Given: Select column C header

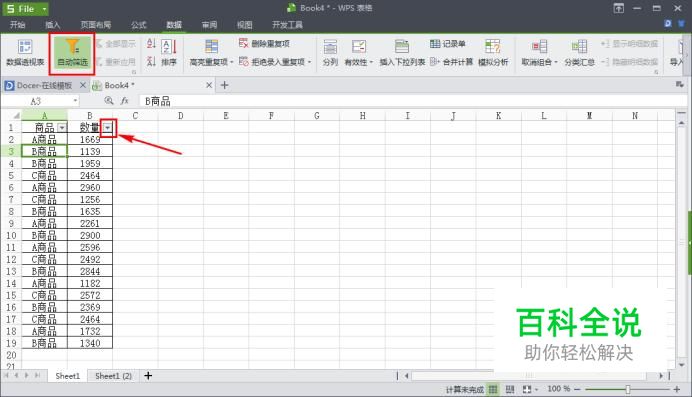Looking at the screenshot, I should click(135, 116).
